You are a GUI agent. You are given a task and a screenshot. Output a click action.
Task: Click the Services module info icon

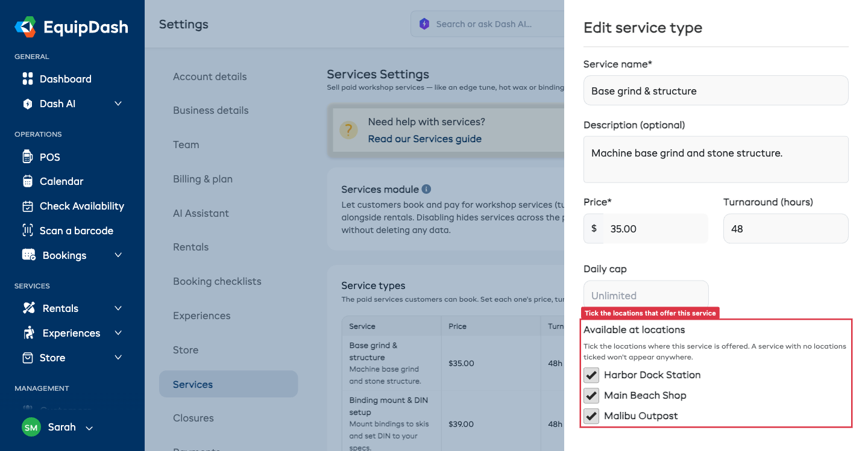[426, 189]
